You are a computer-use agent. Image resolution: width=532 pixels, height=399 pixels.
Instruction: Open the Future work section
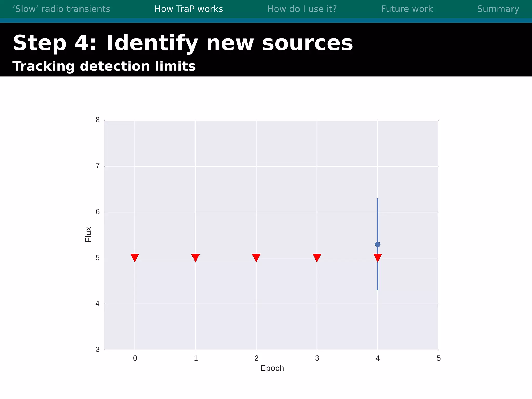(x=407, y=9)
